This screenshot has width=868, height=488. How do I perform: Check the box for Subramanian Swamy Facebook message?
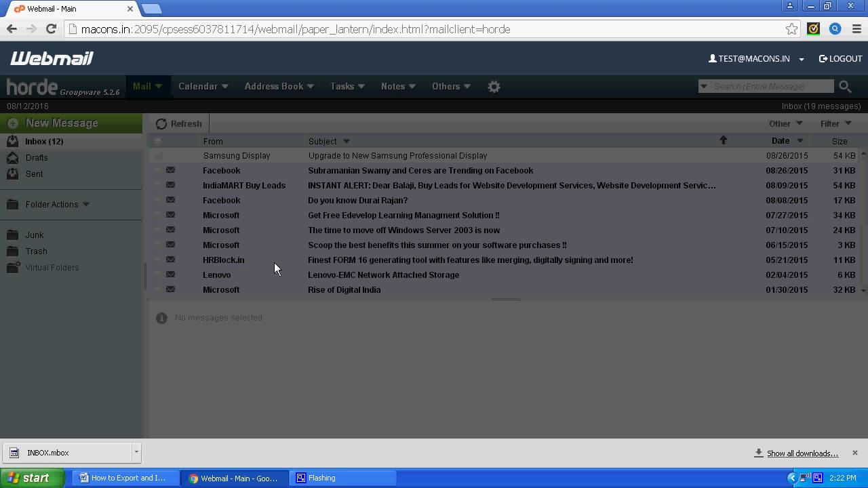[x=157, y=171]
